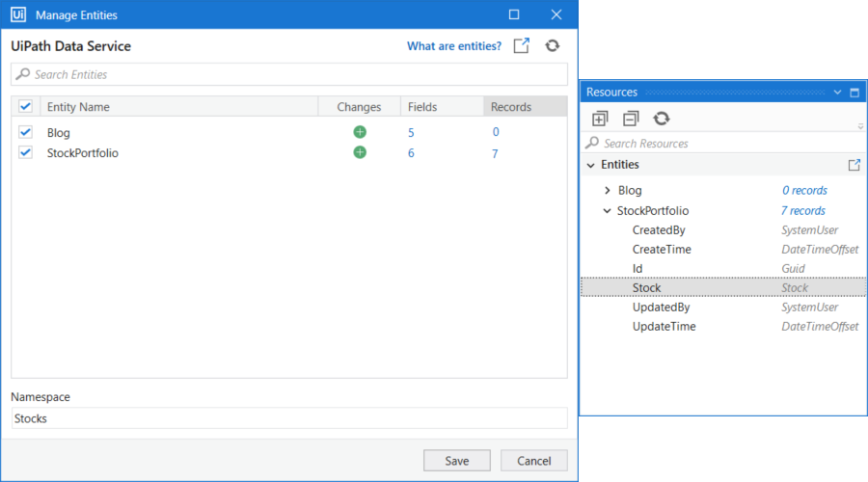Image resolution: width=868 pixels, height=482 pixels.
Task: Focus the Search Entities field
Action: pos(289,74)
